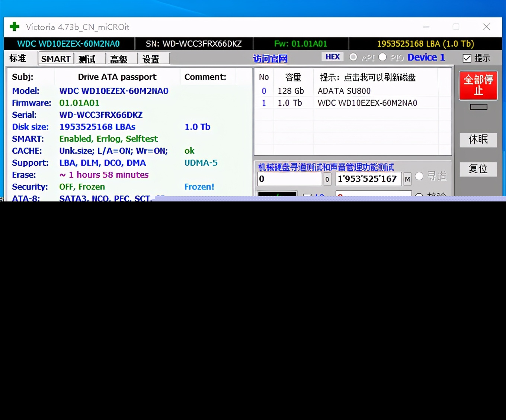Click the start LBA field showing 0
Screen dimensions: 506x420
[289, 179]
